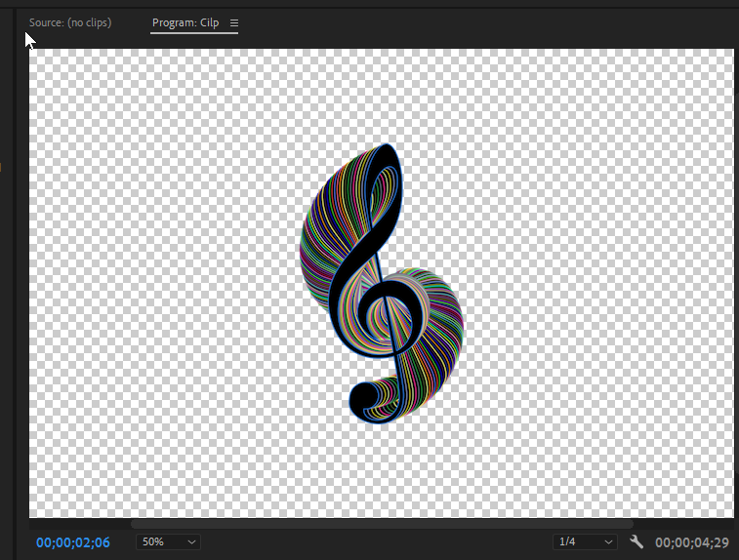Expand the 1/4 playback resolution dropdown
Screen dimensions: 739x560
(584, 541)
